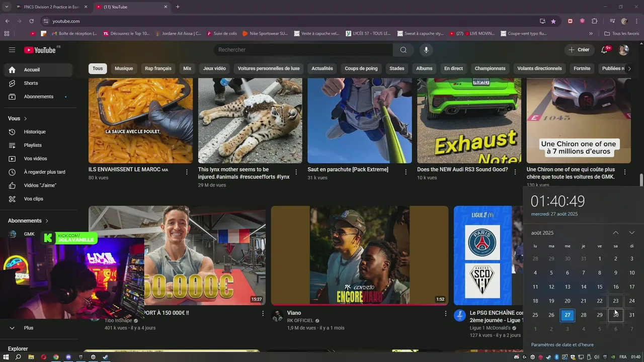Open Vidéos "J'aime" in the sidebar
The width and height of the screenshot is (644, 362).
(x=38, y=186)
